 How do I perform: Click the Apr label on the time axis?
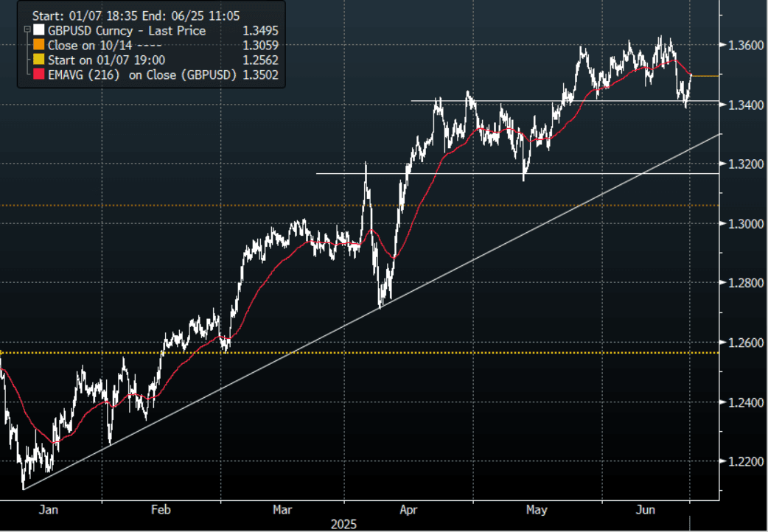(408, 510)
